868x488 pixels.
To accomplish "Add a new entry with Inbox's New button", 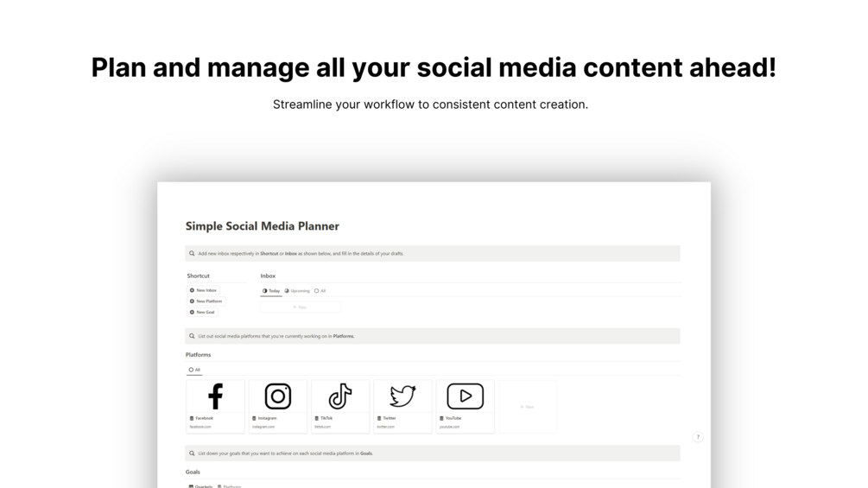I will [300, 307].
